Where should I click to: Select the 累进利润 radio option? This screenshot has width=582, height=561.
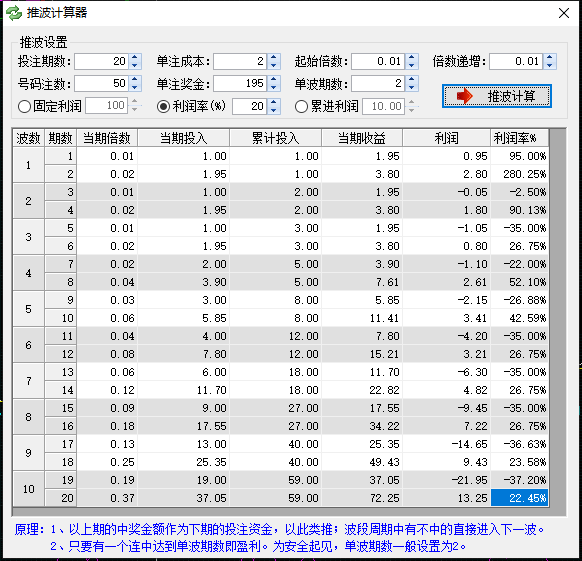301,107
